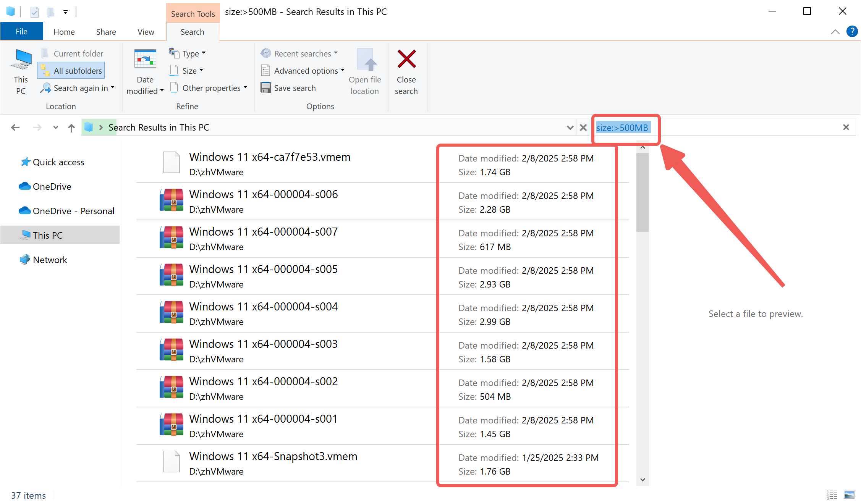Go up one level with Up arrow

tap(71, 128)
